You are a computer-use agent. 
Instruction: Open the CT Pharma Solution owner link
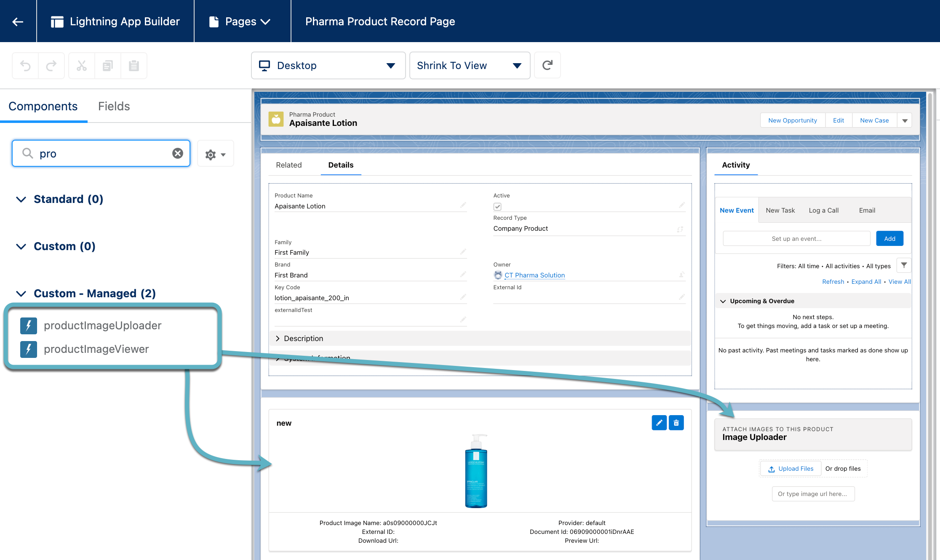pos(534,275)
